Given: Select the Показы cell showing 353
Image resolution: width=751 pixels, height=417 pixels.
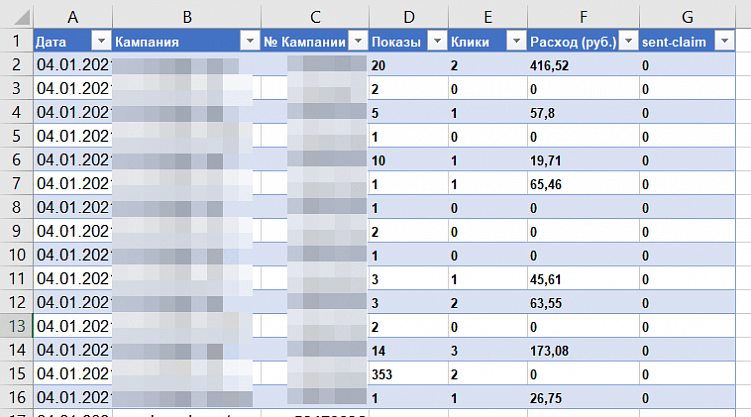Looking at the screenshot, I should [x=409, y=374].
